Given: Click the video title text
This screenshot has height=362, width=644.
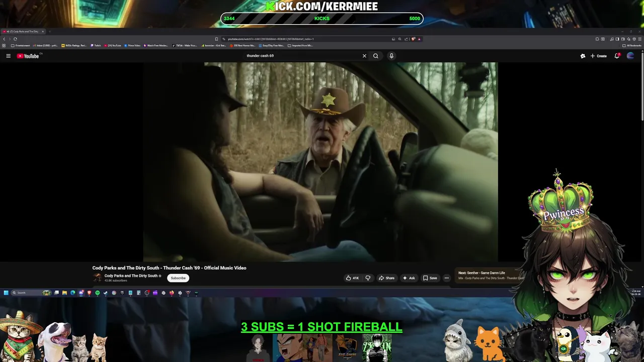Looking at the screenshot, I should click(169, 268).
